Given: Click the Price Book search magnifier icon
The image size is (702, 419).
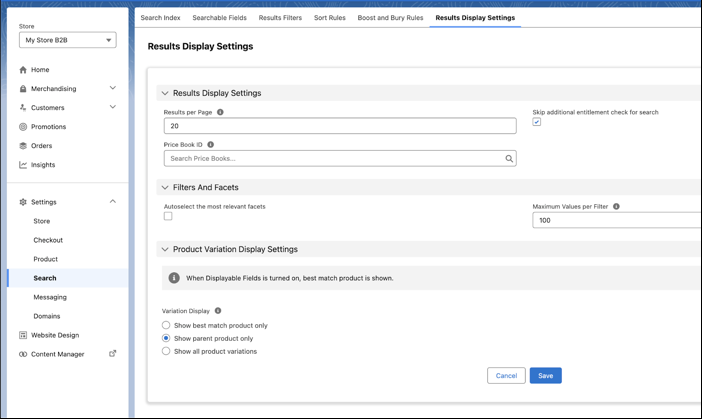Looking at the screenshot, I should click(509, 158).
